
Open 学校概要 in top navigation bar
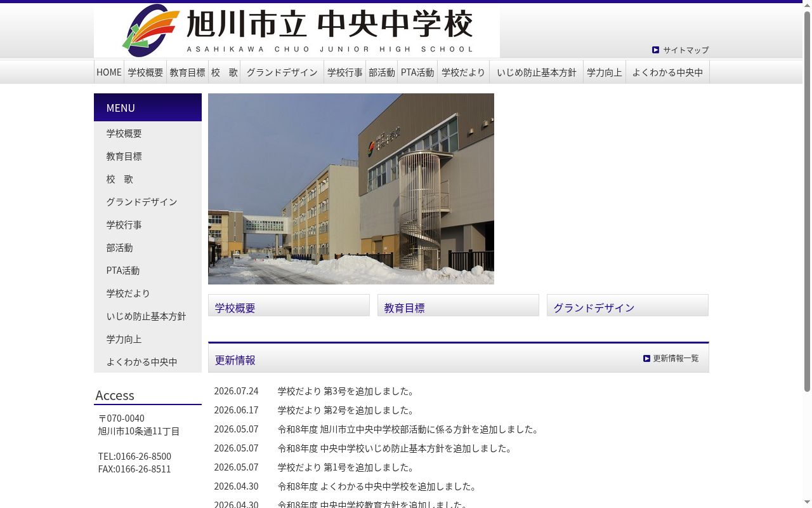pos(145,72)
